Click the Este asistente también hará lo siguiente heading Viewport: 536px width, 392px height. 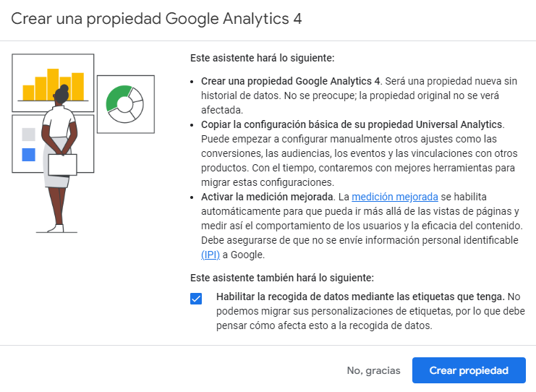(x=282, y=278)
